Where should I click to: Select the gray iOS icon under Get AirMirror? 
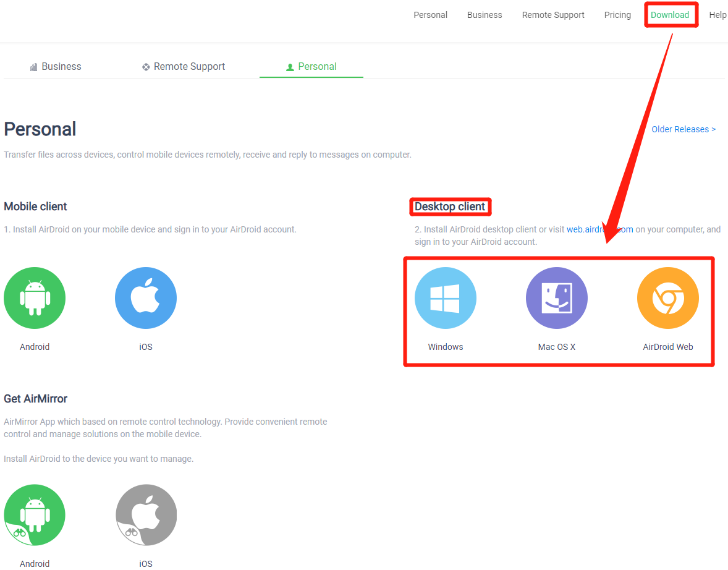point(146,514)
